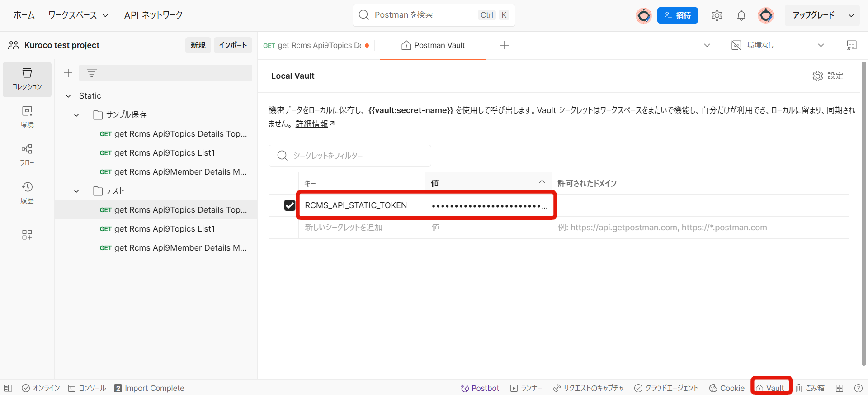Click the Online (オンライン) status indicator
This screenshot has width=868, height=395.
[x=41, y=388]
